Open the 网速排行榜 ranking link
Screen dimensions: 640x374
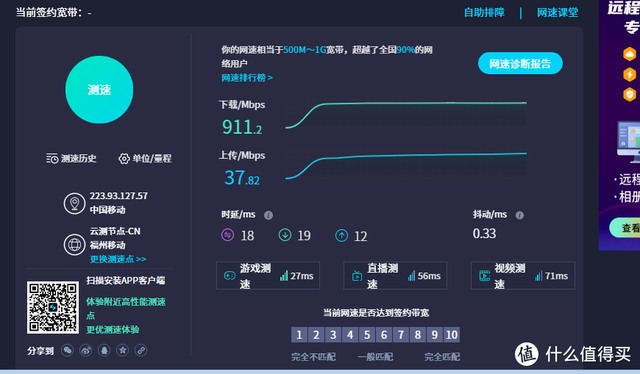(247, 78)
